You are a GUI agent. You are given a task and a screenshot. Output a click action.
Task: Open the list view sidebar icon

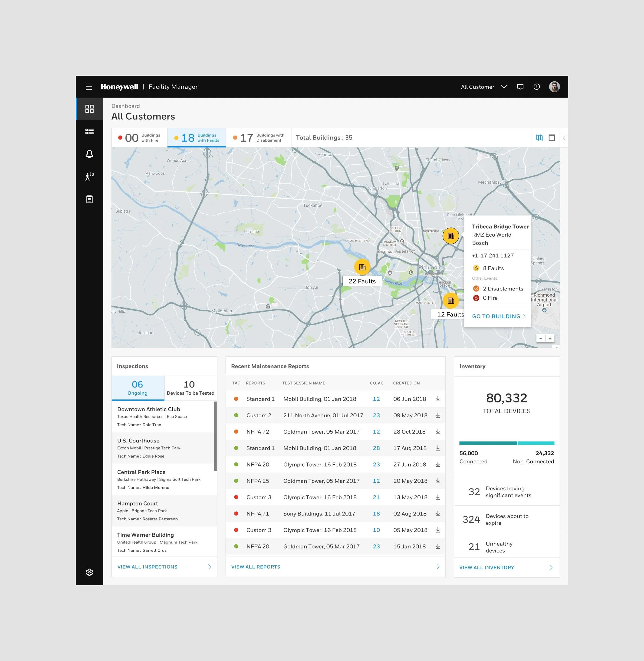point(89,131)
